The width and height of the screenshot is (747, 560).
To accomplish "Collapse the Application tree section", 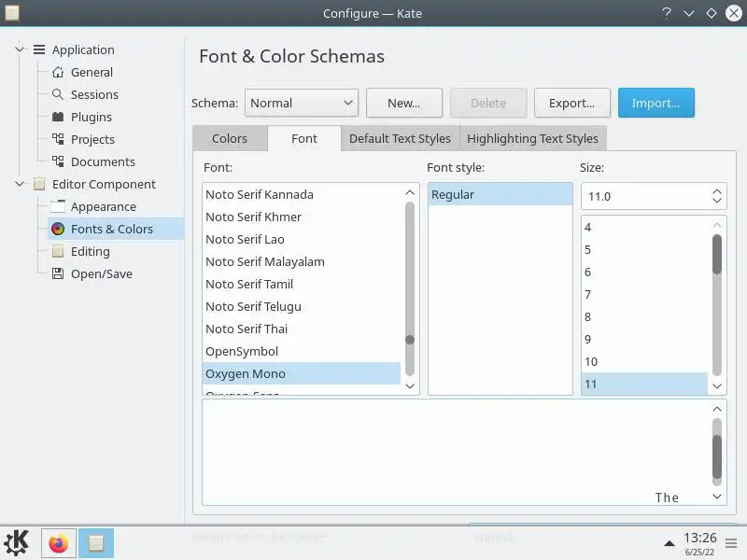I will point(20,49).
